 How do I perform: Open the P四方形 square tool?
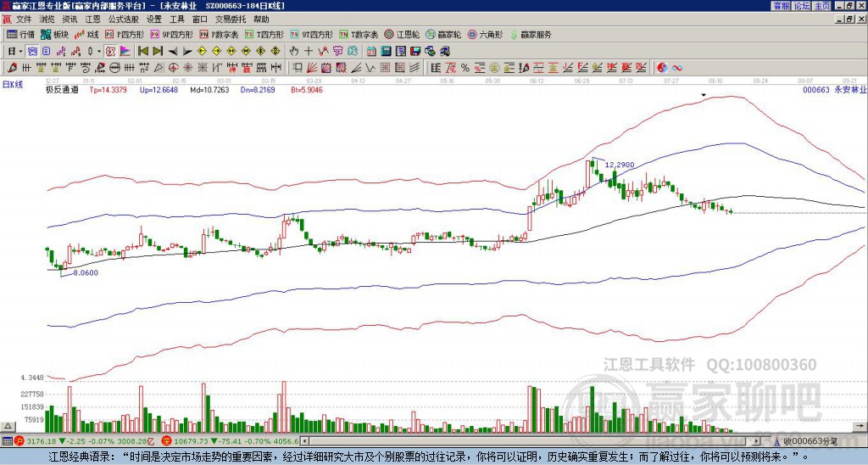(x=125, y=34)
